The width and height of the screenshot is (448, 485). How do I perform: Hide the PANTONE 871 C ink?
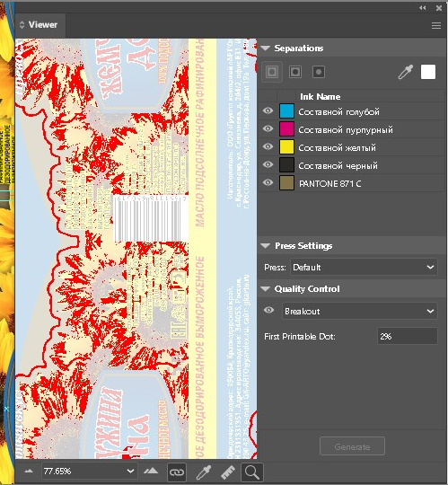point(268,182)
